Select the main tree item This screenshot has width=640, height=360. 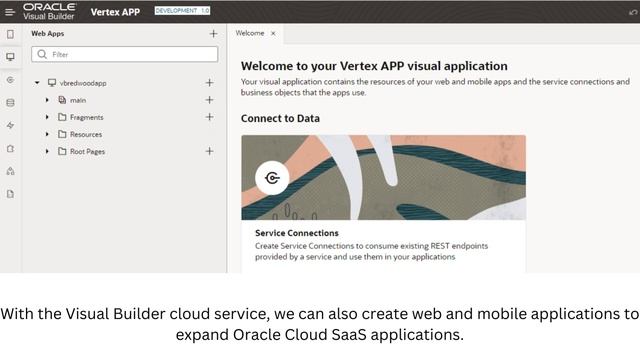click(78, 100)
